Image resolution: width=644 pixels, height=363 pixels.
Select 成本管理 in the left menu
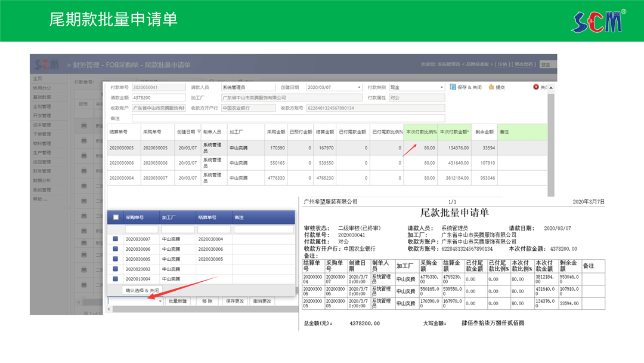42,125
